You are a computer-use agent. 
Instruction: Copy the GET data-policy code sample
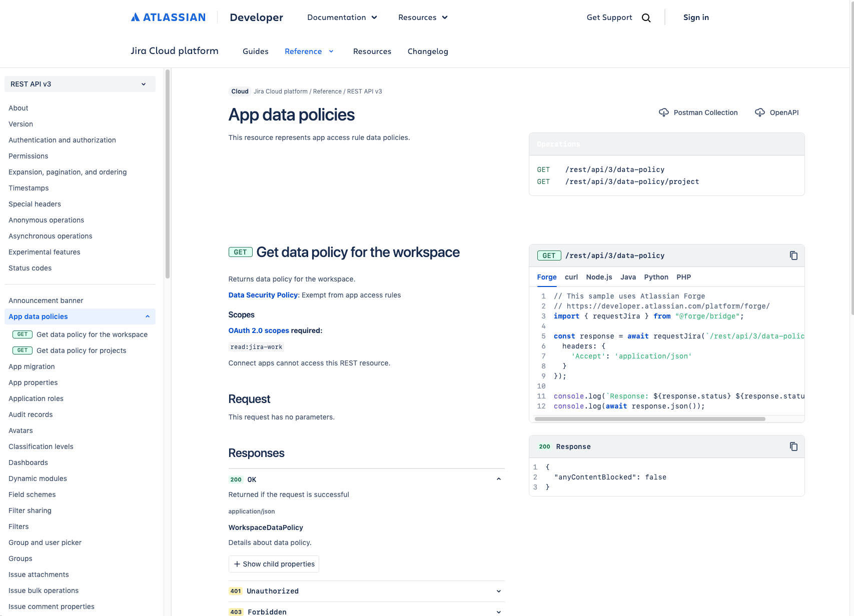click(x=793, y=255)
